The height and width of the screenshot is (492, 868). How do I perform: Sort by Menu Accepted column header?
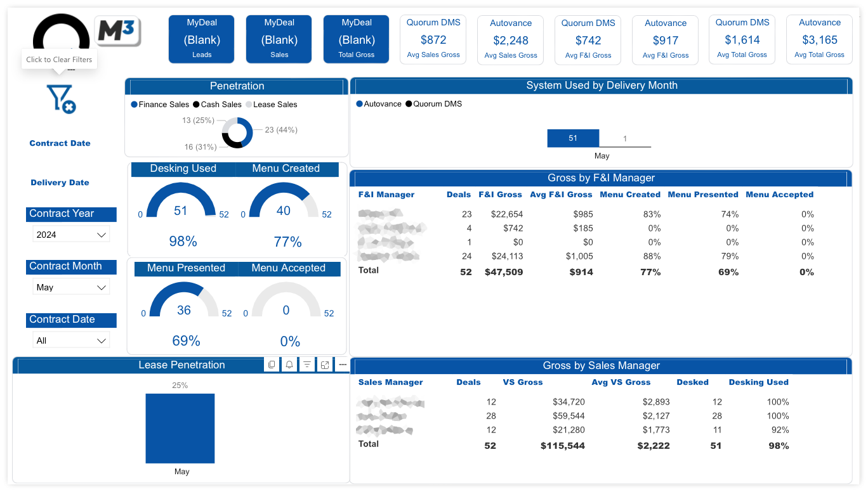tap(779, 195)
